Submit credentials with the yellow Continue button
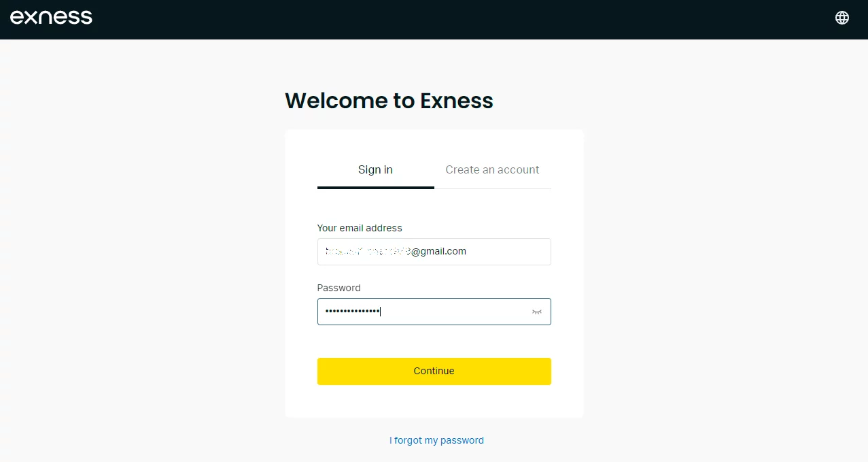The width and height of the screenshot is (868, 462). (434, 371)
